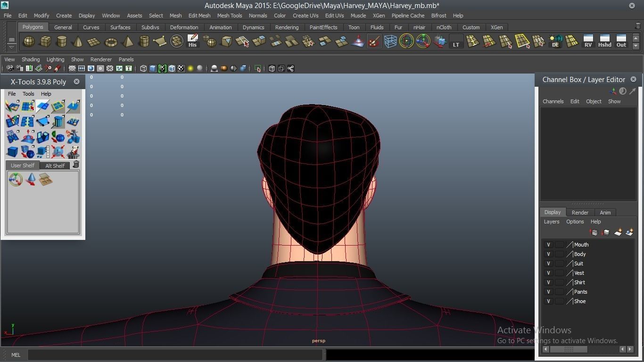Click the LT shelf button

(456, 41)
